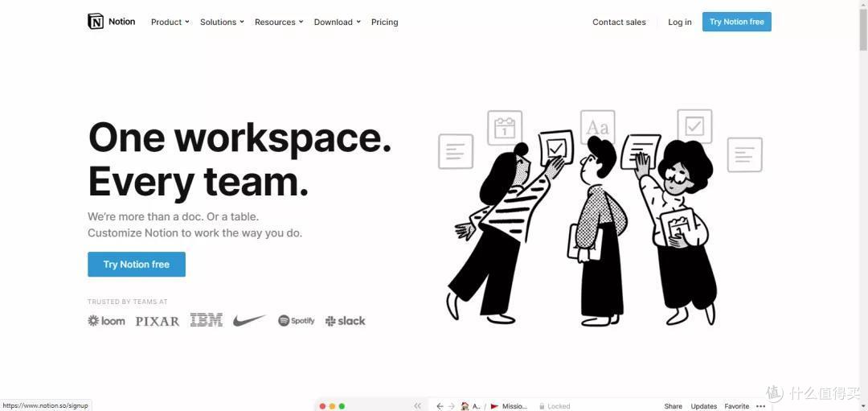Click the gray checkbox tile in illustration

(694, 126)
